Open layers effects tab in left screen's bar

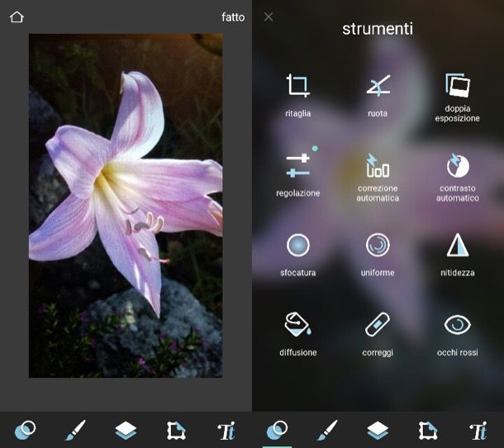coord(126,431)
